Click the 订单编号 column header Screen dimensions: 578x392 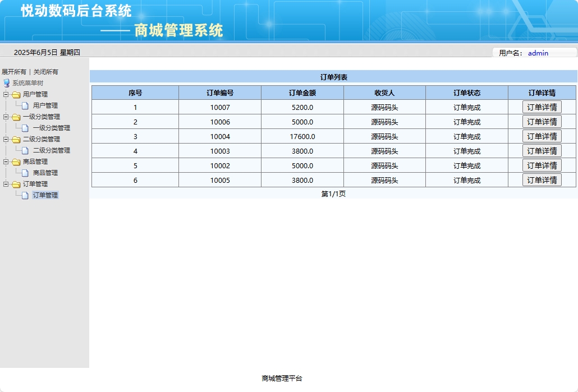[220, 93]
